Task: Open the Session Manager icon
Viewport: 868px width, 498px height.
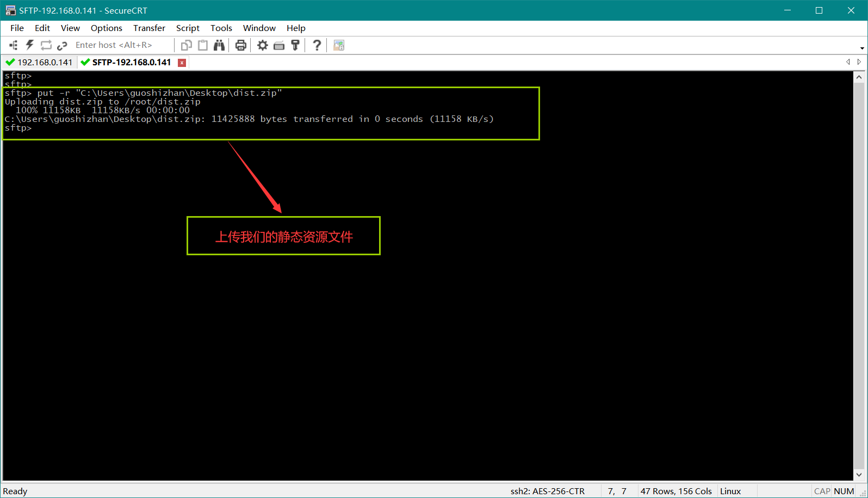Action: coord(14,45)
